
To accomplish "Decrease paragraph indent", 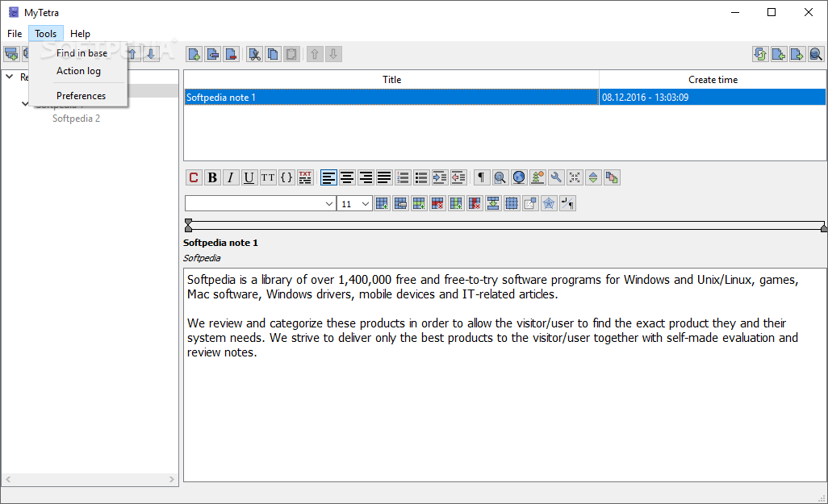I will tap(458, 177).
